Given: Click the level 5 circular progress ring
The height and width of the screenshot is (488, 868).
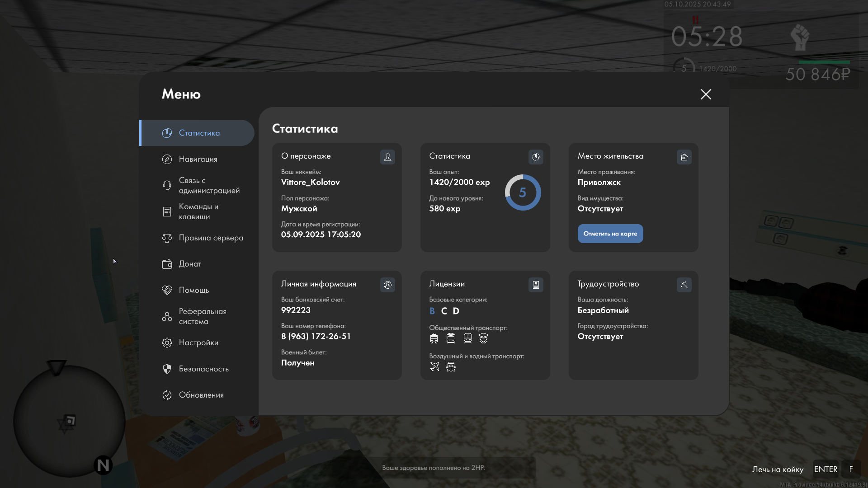Looking at the screenshot, I should click(523, 192).
